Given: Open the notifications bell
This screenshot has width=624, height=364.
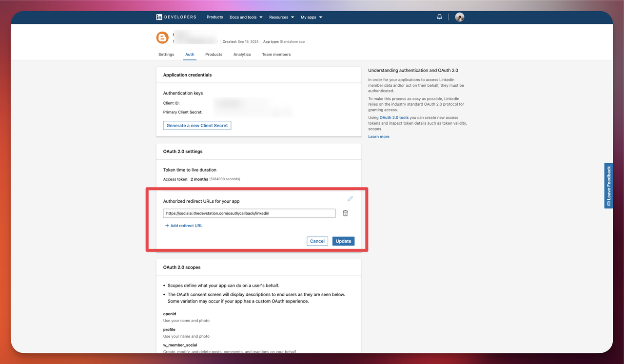Looking at the screenshot, I should [439, 17].
